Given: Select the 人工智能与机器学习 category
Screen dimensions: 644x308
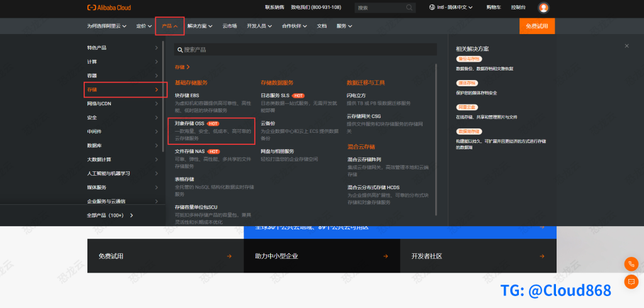Looking at the screenshot, I should pyautogui.click(x=123, y=174).
